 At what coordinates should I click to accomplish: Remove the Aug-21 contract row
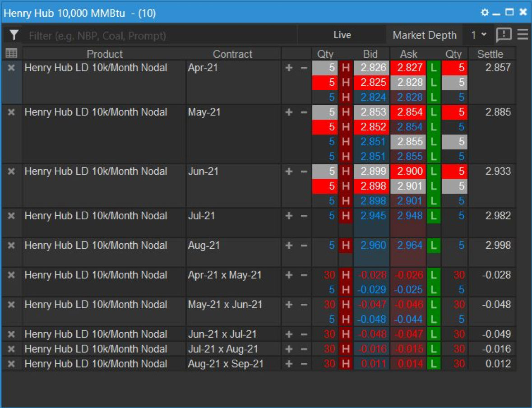click(11, 245)
